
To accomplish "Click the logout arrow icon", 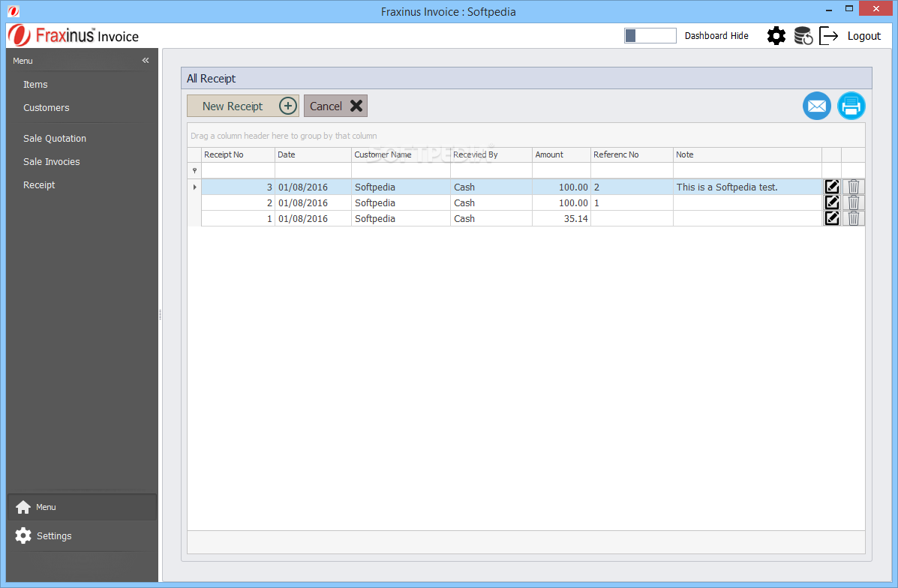I will [829, 36].
